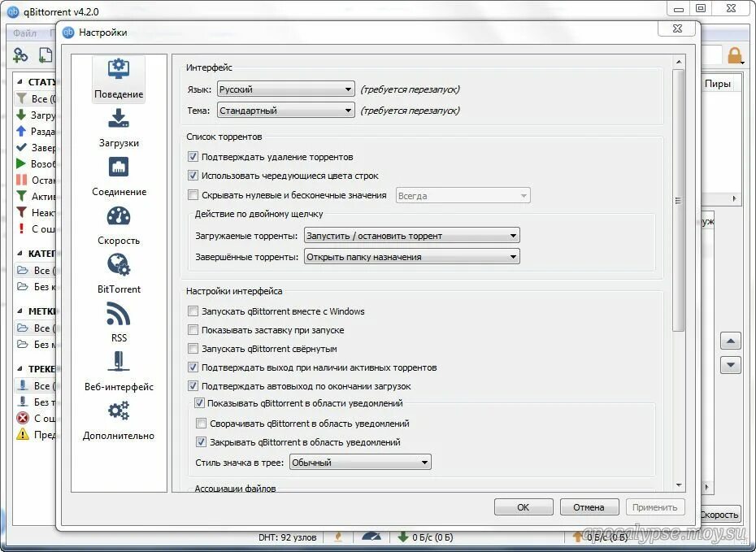Open the RSS settings section
Viewport: 756px width, 552px height.
(x=119, y=323)
